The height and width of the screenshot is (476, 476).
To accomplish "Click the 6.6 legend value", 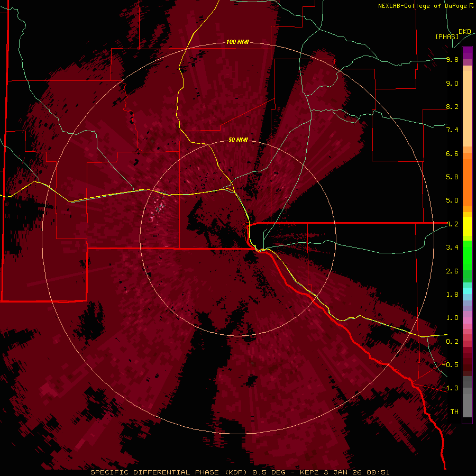I will pyautogui.click(x=452, y=153).
